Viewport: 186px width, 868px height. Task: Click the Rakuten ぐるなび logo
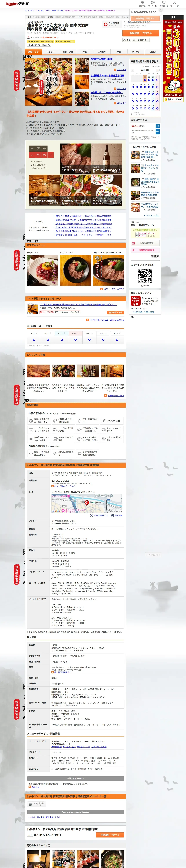pyautogui.click(x=17, y=4)
